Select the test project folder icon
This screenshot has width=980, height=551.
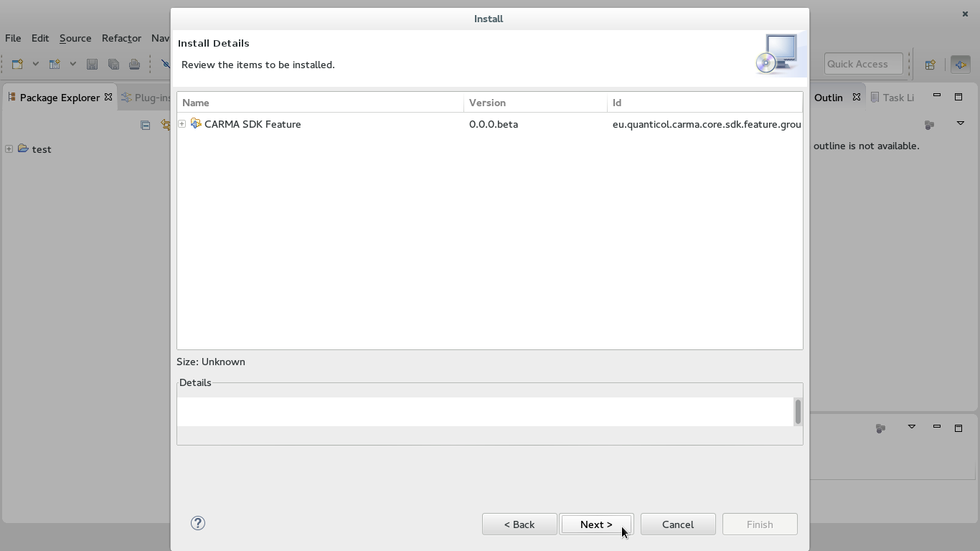23,149
